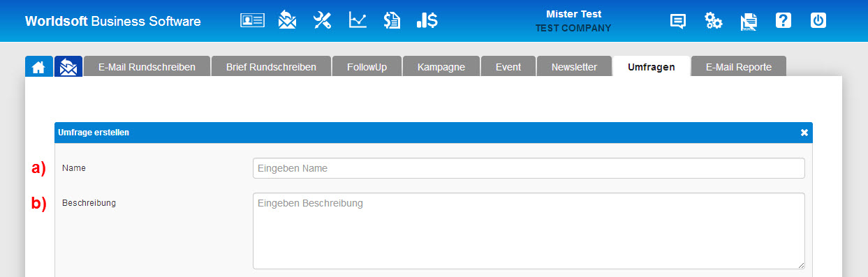Switch to the Brief Rundschreiben tab

pyautogui.click(x=271, y=67)
